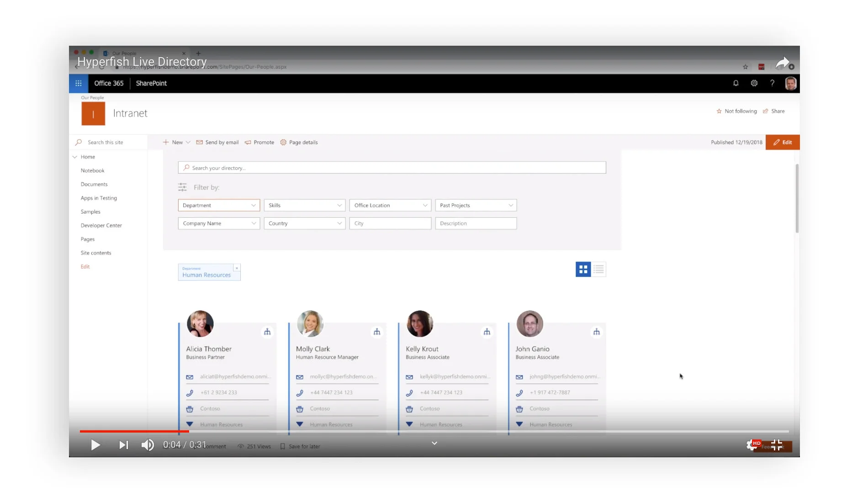Switch to grid card view
Viewport: 868px width, 503px height.
pos(583,269)
